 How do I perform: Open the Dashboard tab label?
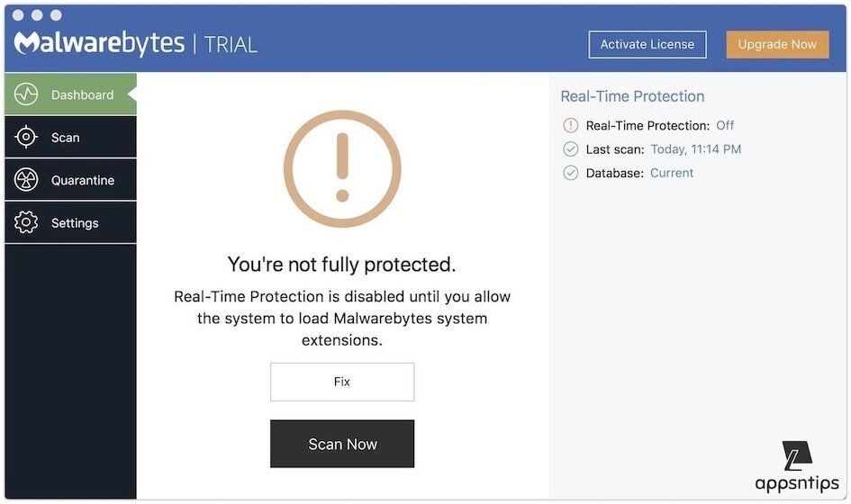click(x=82, y=94)
